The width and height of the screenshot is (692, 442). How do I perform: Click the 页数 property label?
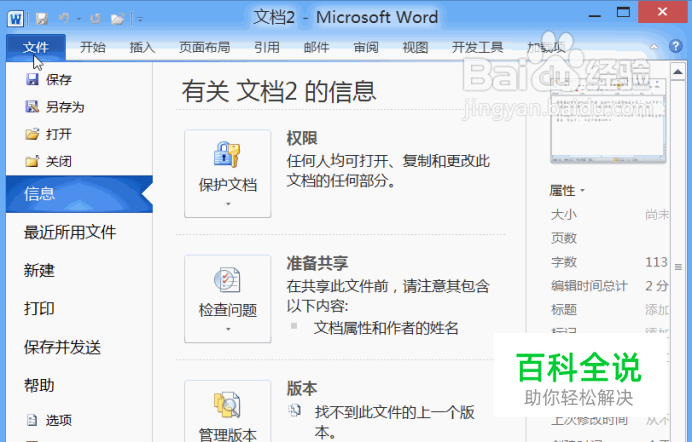point(564,238)
